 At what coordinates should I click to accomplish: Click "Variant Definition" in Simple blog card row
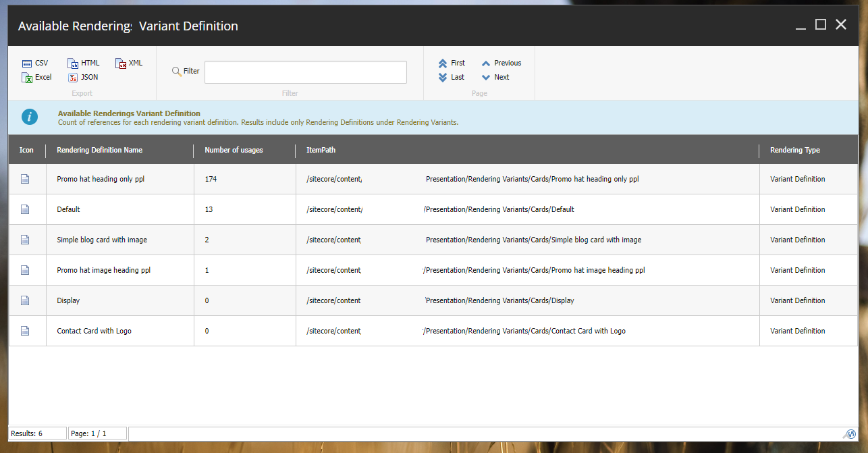pyautogui.click(x=797, y=240)
